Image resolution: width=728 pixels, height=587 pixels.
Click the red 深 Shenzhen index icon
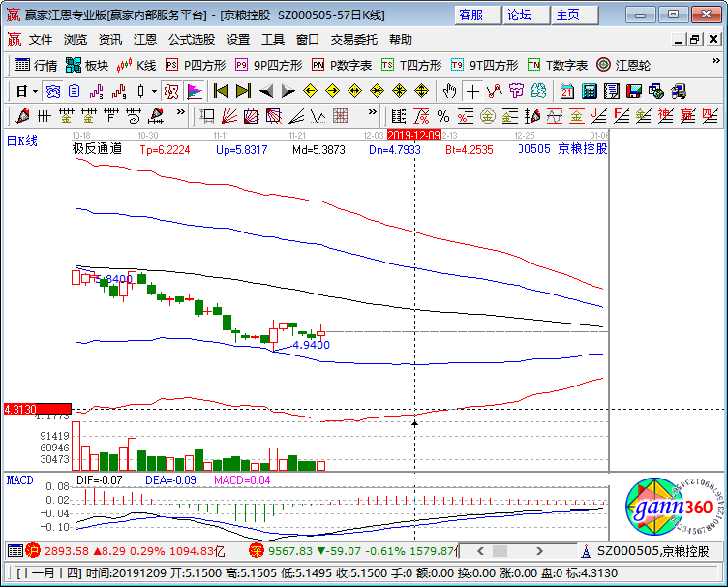257,551
